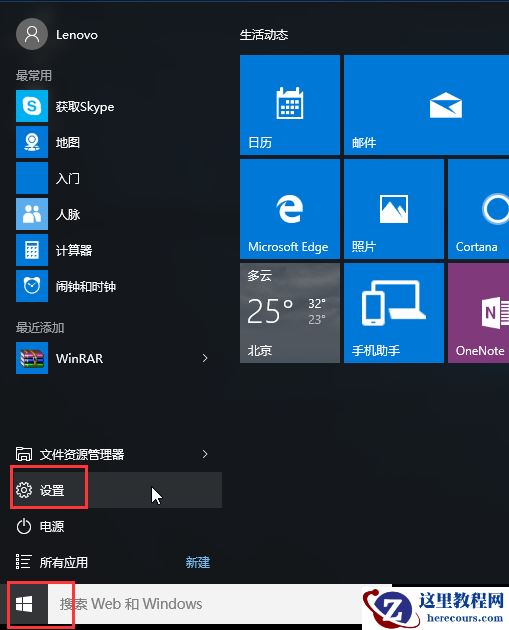Open the Mail (邮件) tile
The image size is (509, 630).
pos(427,105)
